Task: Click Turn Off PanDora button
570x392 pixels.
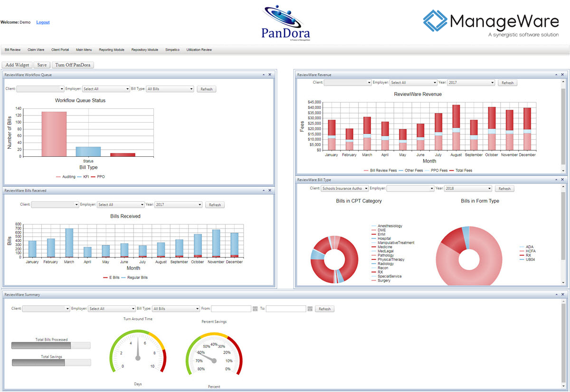Action: point(73,65)
